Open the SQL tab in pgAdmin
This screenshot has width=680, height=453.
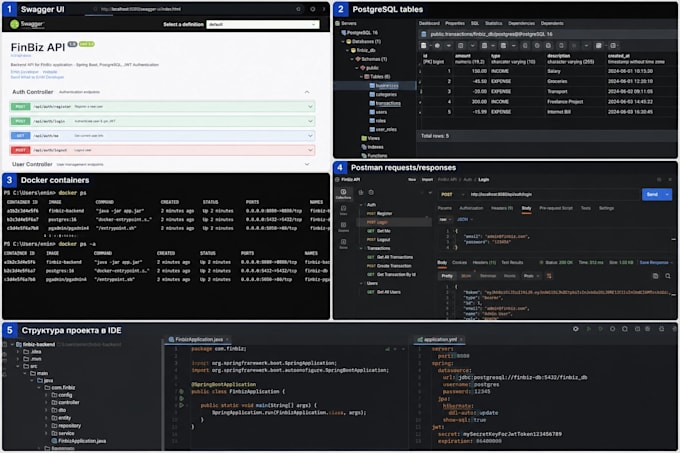(475, 23)
